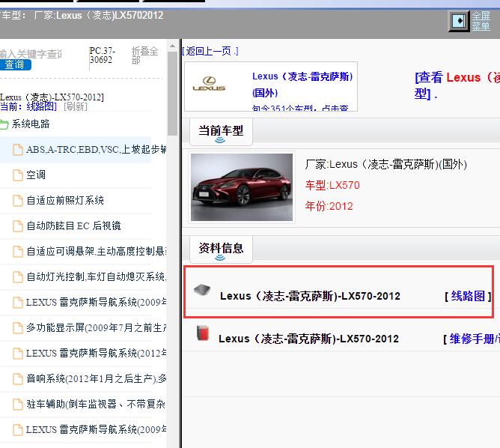Click the red Lexus car thumbnail
Image resolution: width=500 pixels, height=448 pixels.
pos(242,187)
